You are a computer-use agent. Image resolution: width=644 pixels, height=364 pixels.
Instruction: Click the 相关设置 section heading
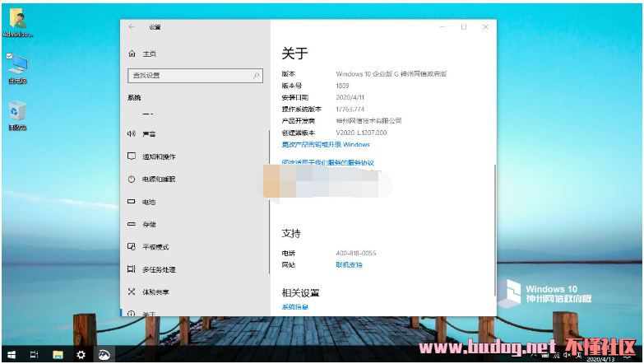(x=301, y=293)
